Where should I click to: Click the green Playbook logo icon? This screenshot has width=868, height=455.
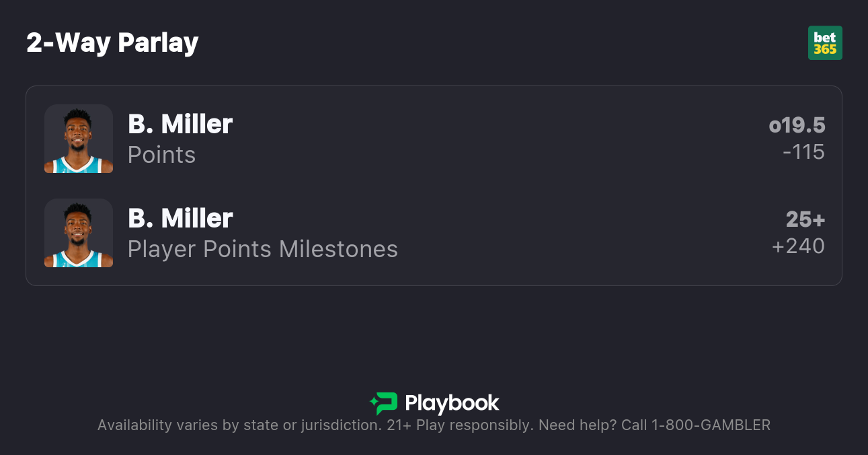[384, 403]
